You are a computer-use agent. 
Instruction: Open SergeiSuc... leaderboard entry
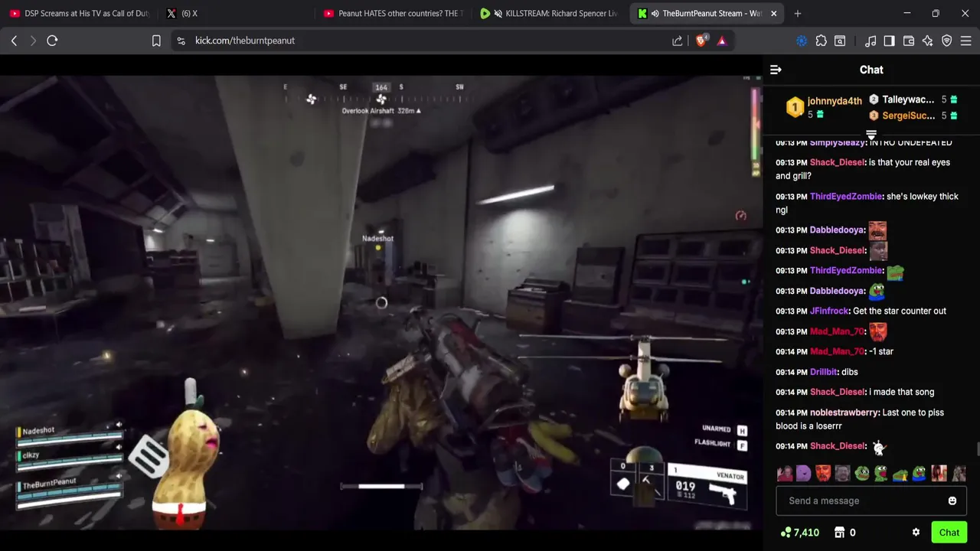[x=908, y=116]
